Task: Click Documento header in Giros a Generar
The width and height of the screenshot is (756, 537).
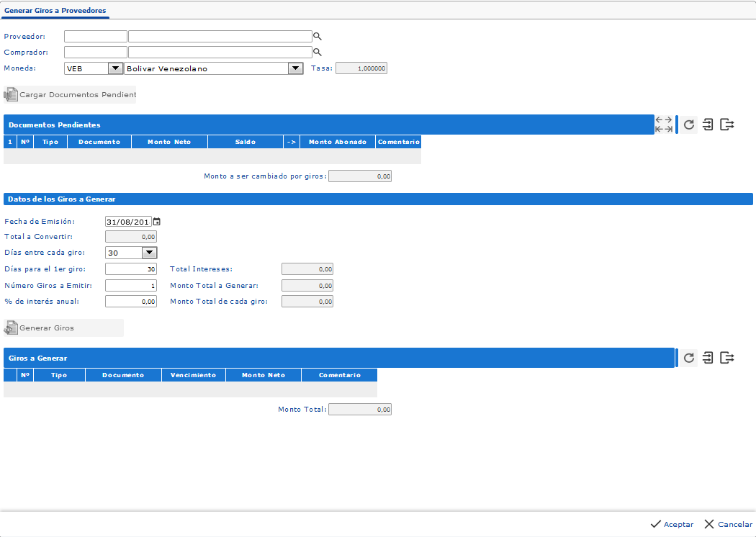Action: click(x=123, y=375)
